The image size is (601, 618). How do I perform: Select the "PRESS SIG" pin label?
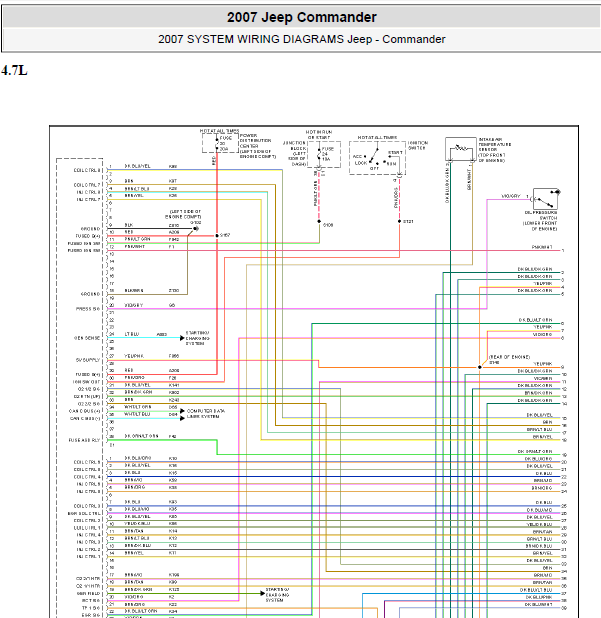[x=88, y=309]
